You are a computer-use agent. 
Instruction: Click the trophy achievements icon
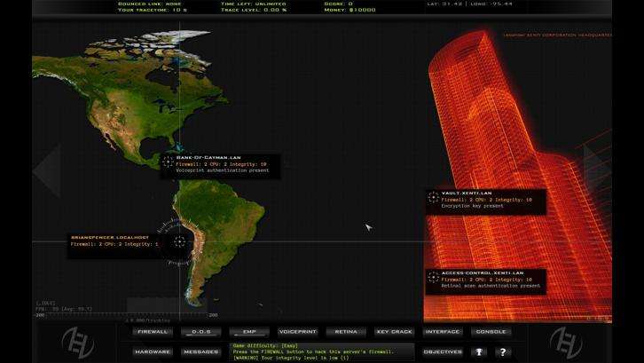click(x=479, y=351)
